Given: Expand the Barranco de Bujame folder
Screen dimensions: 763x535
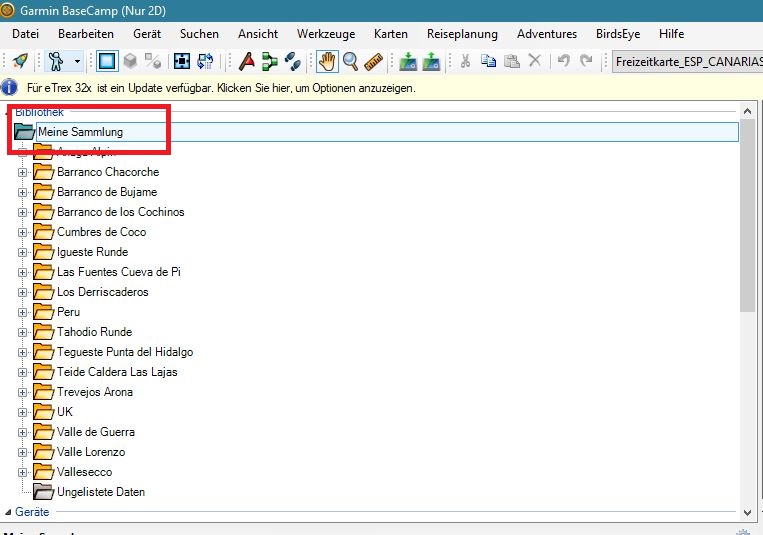Looking at the screenshot, I should pos(22,192).
